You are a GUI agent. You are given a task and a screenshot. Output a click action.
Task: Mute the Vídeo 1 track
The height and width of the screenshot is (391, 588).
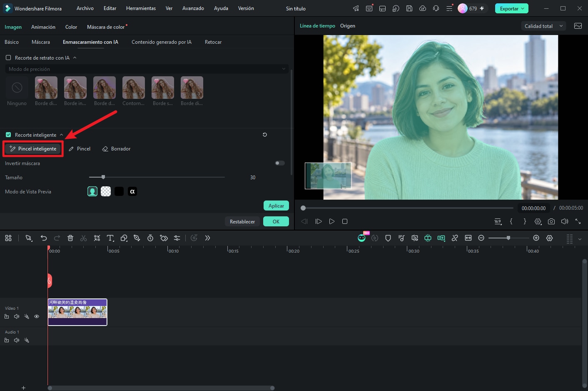(x=17, y=316)
